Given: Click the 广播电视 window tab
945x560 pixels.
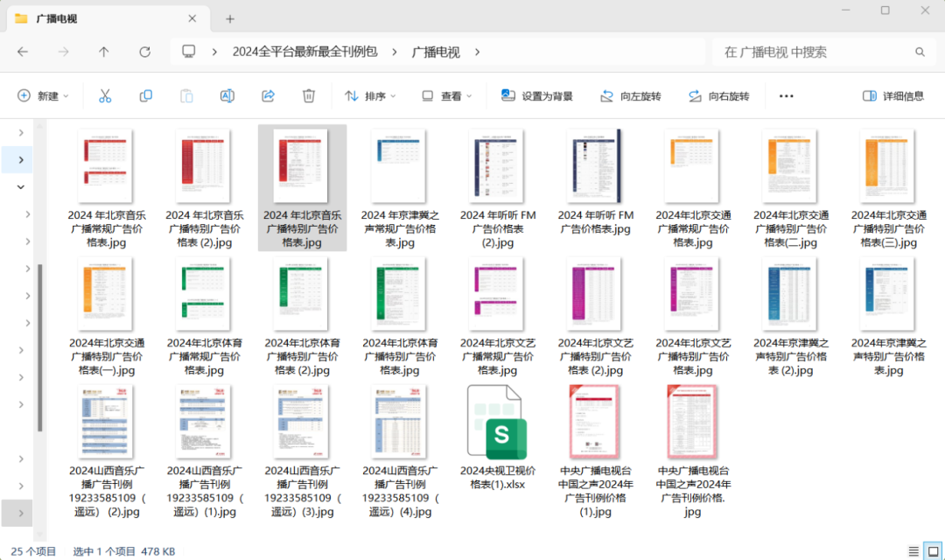Looking at the screenshot, I should 108,18.
